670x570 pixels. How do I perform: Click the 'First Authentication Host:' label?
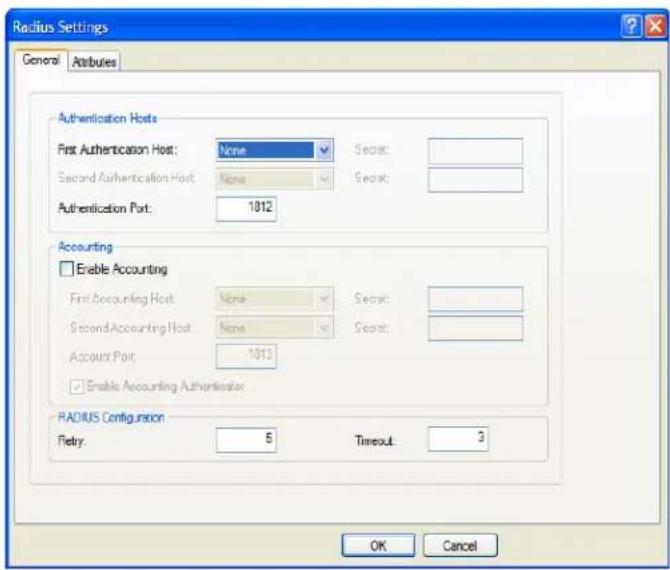(x=118, y=150)
